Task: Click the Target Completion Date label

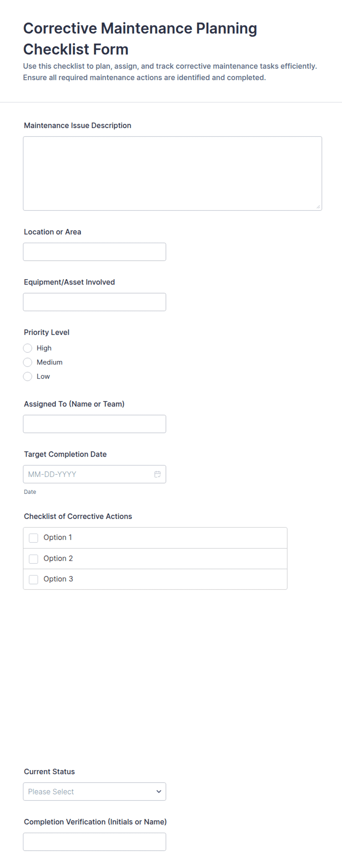Action: click(x=65, y=454)
